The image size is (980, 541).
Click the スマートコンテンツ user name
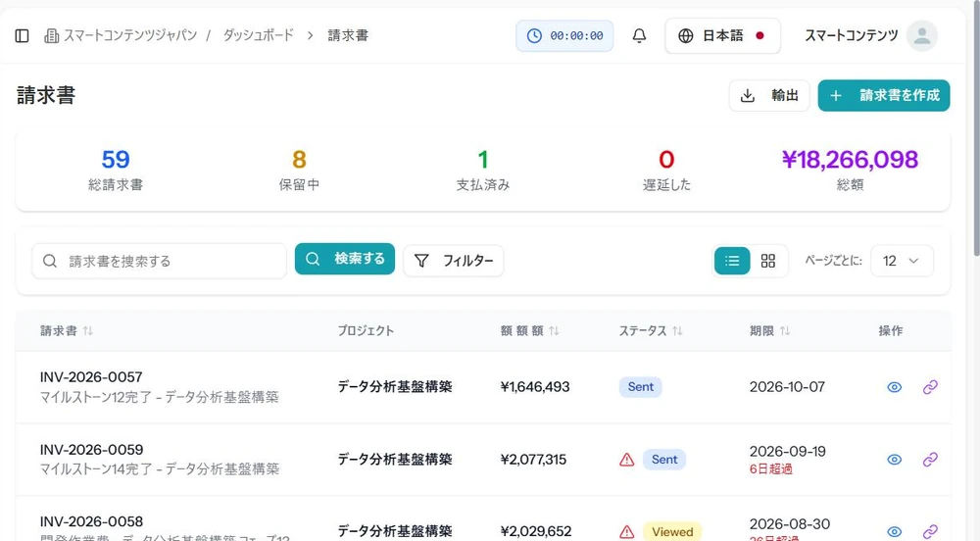pos(852,35)
